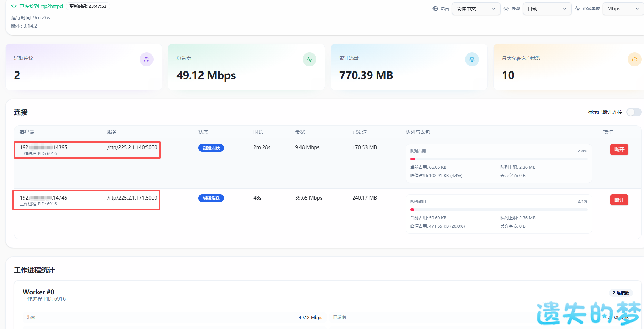Click service path /rtp/225.2.1.171:5000
Image resolution: width=644 pixels, height=329 pixels.
(x=132, y=198)
